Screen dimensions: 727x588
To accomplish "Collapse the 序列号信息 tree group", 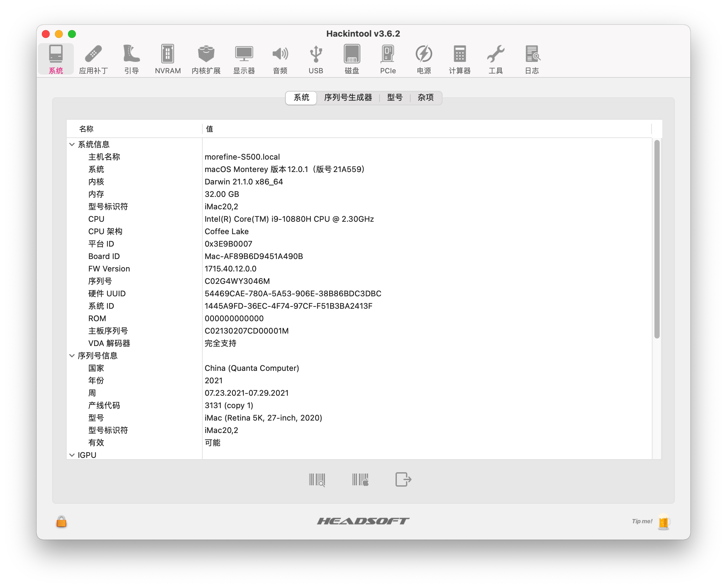I will (72, 355).
